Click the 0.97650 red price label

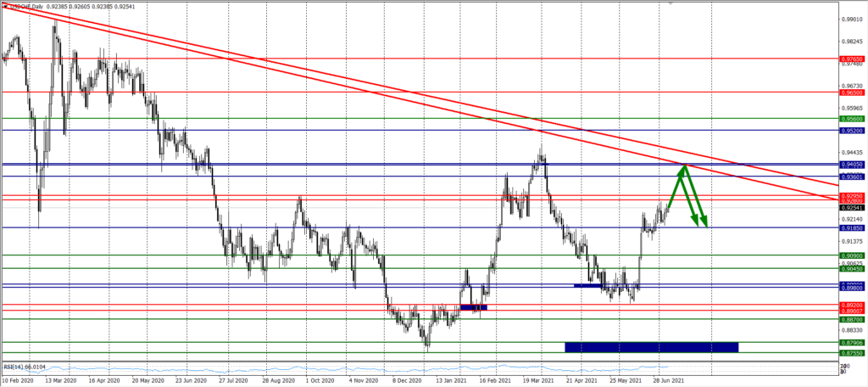[851, 59]
